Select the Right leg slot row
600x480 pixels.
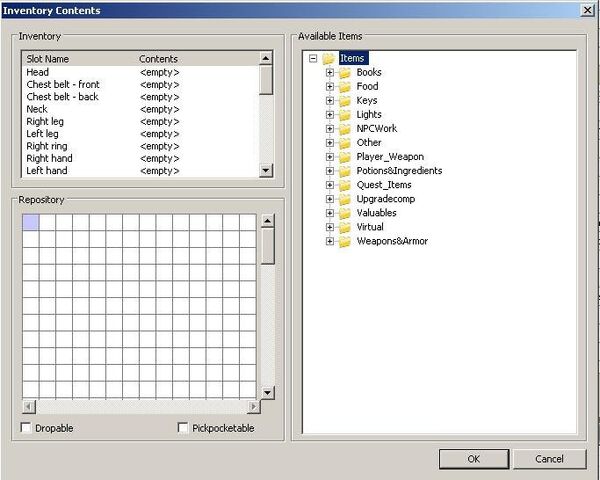click(x=140, y=121)
